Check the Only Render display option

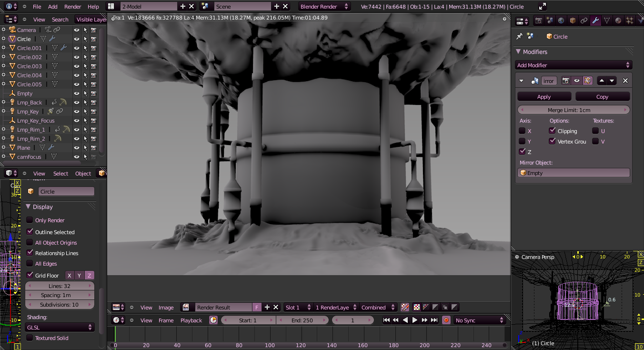[x=30, y=220]
